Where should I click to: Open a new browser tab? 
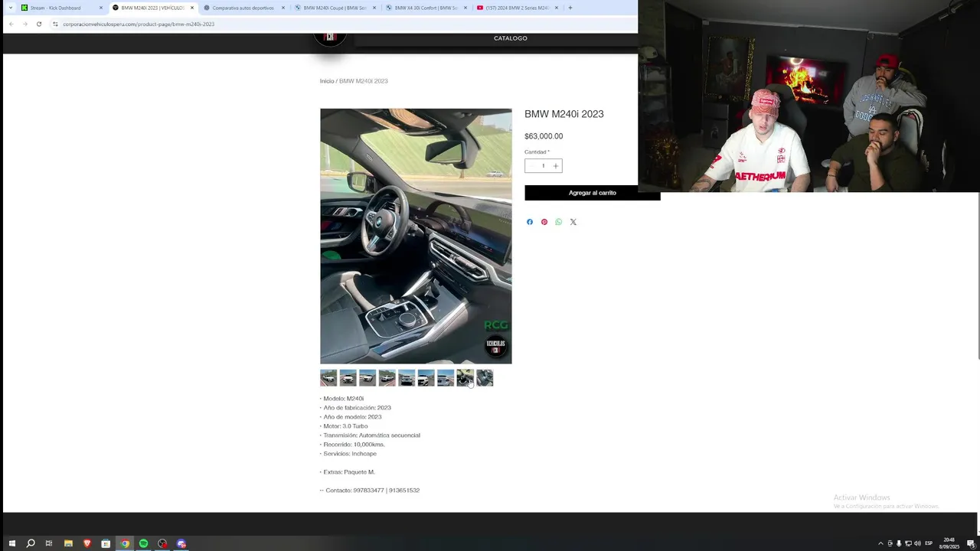click(570, 8)
